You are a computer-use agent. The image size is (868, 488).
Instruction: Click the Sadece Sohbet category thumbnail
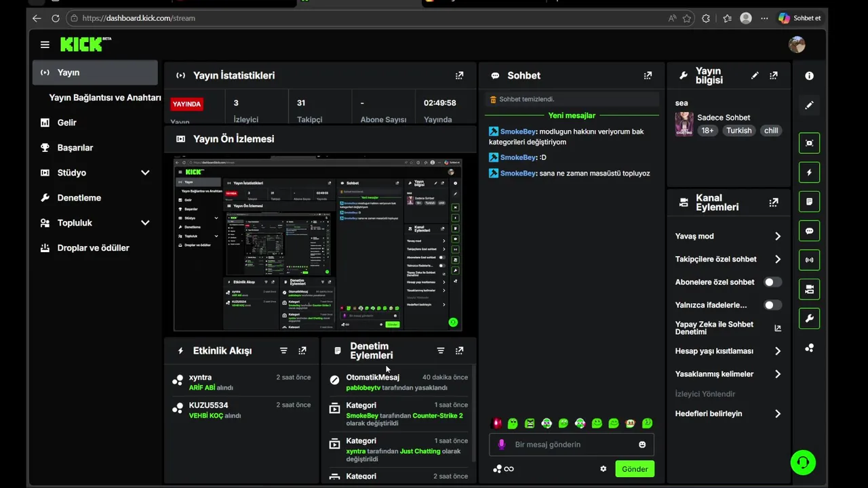(x=684, y=124)
